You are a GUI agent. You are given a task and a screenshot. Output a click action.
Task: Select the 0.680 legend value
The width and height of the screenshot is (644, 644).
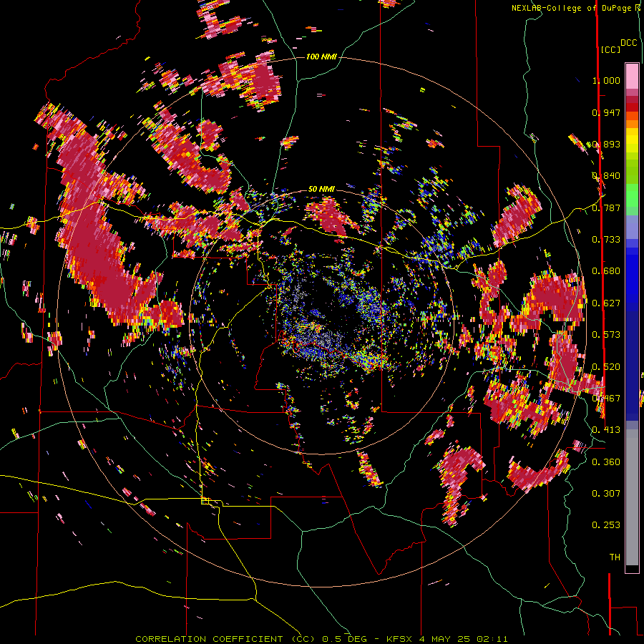click(x=606, y=271)
